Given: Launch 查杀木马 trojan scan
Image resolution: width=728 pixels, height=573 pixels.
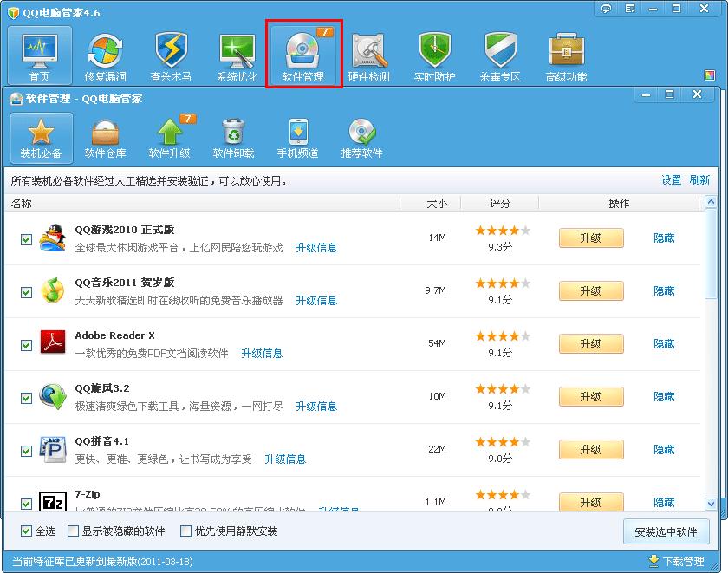Looking at the screenshot, I should point(170,55).
